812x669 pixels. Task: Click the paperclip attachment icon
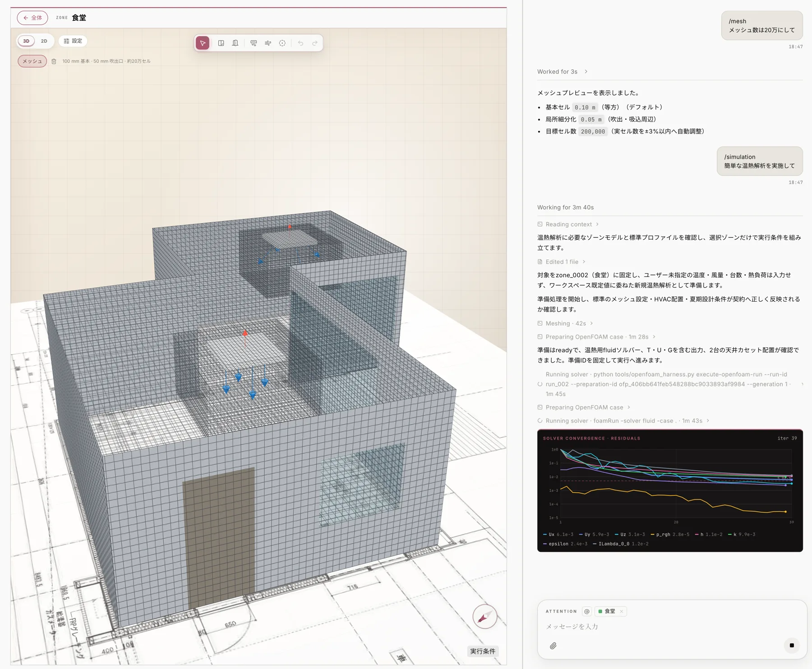click(553, 646)
